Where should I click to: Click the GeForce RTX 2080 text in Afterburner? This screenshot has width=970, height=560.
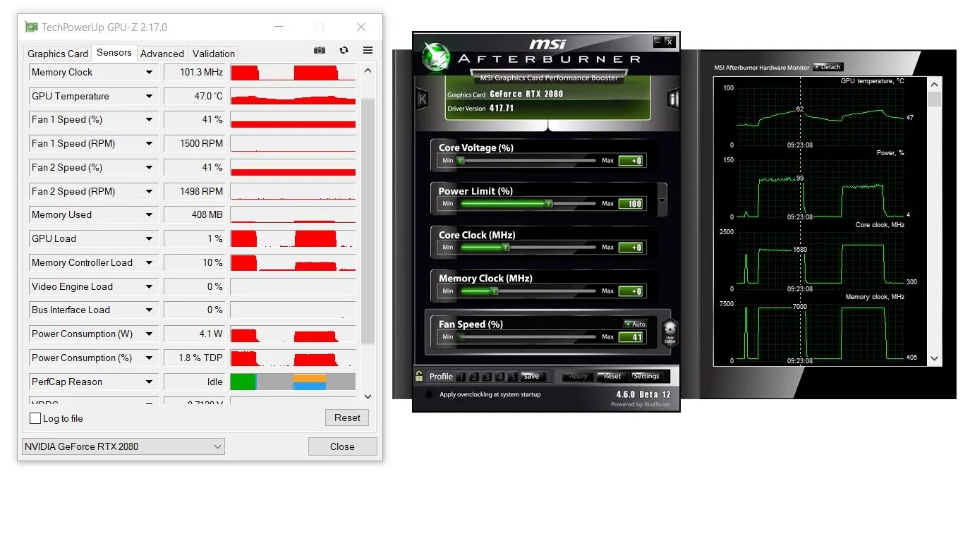point(526,94)
